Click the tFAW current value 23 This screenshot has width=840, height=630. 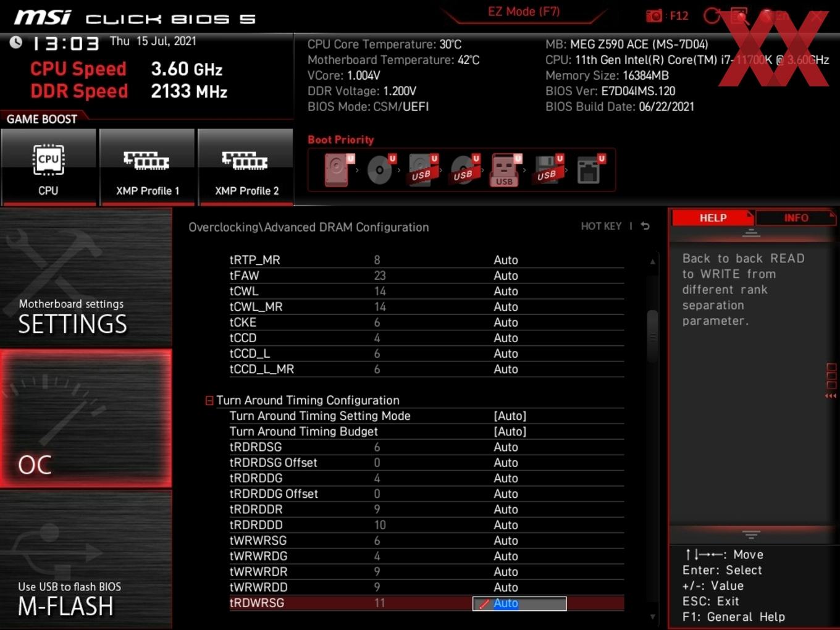(380, 275)
